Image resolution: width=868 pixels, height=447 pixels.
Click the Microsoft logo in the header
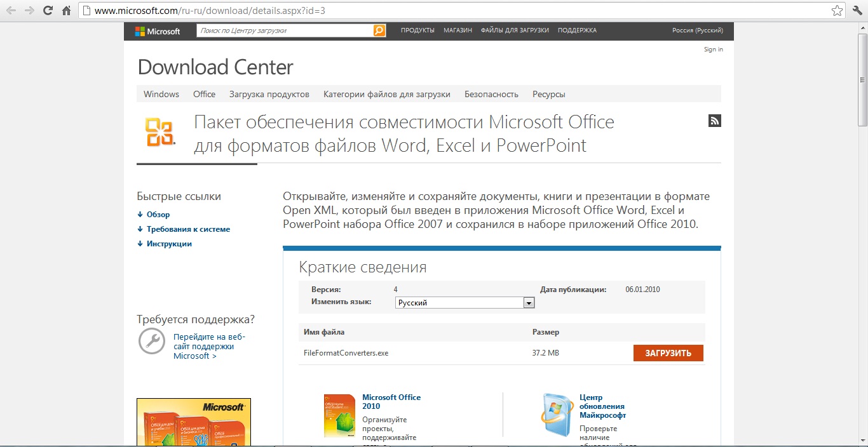tap(158, 31)
